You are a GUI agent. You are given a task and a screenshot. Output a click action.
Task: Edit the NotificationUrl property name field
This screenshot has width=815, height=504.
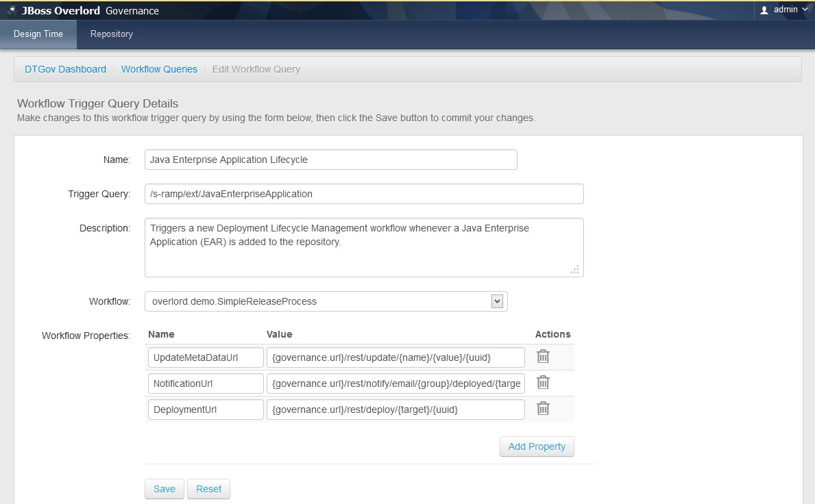[206, 383]
